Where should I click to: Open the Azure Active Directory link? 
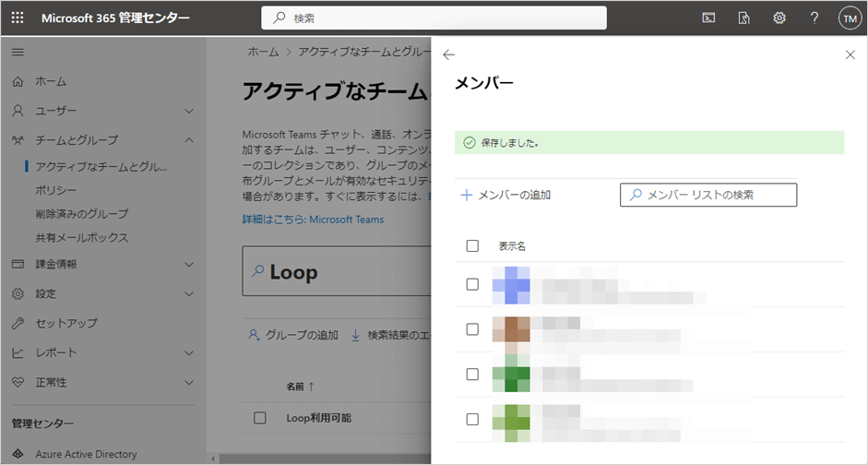pyautogui.click(x=87, y=454)
